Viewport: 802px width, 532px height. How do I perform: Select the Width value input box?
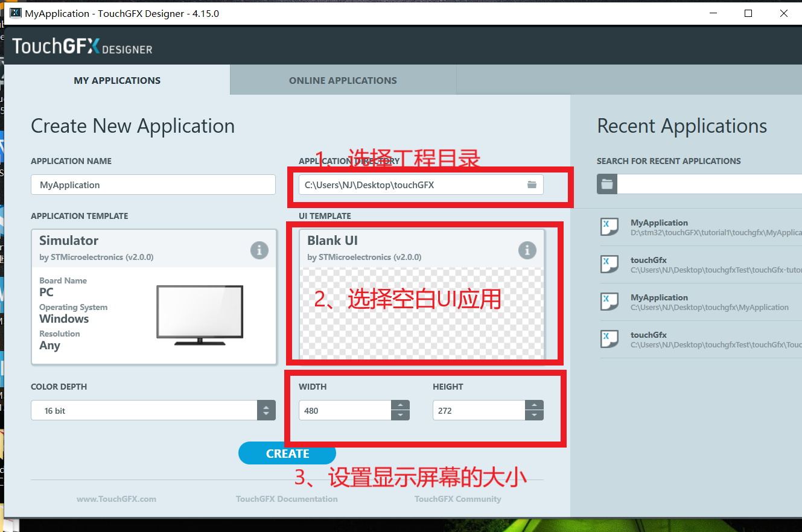[x=344, y=410]
